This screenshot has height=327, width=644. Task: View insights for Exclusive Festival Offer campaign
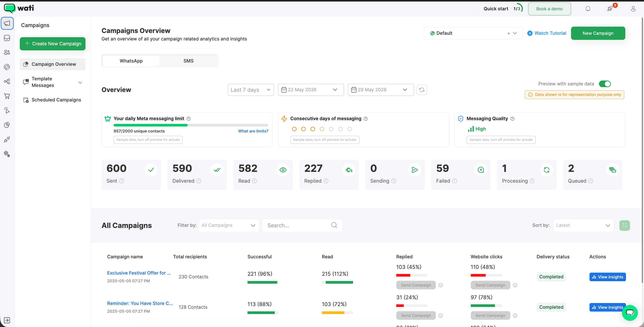tap(608, 277)
